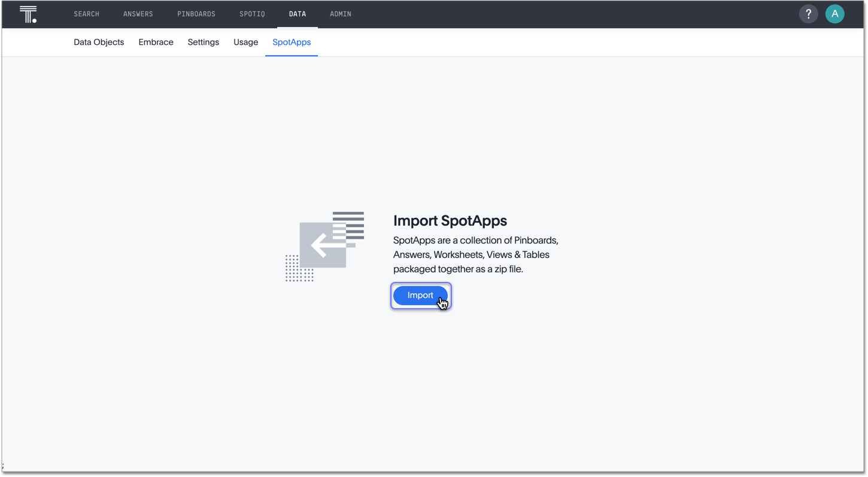Viewport: 868px width, 477px height.
Task: Click the ThoughtSpot logo
Action: coord(28,14)
